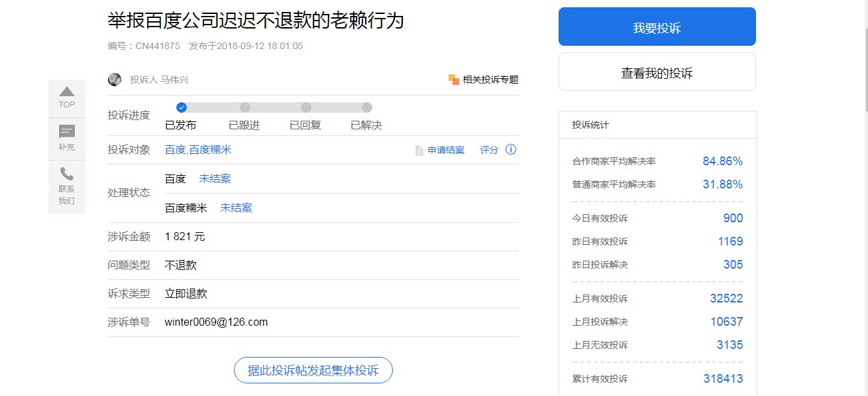Click the complainant avatar of 马伟兴
Image resolution: width=868 pixels, height=396 pixels.
pyautogui.click(x=115, y=80)
